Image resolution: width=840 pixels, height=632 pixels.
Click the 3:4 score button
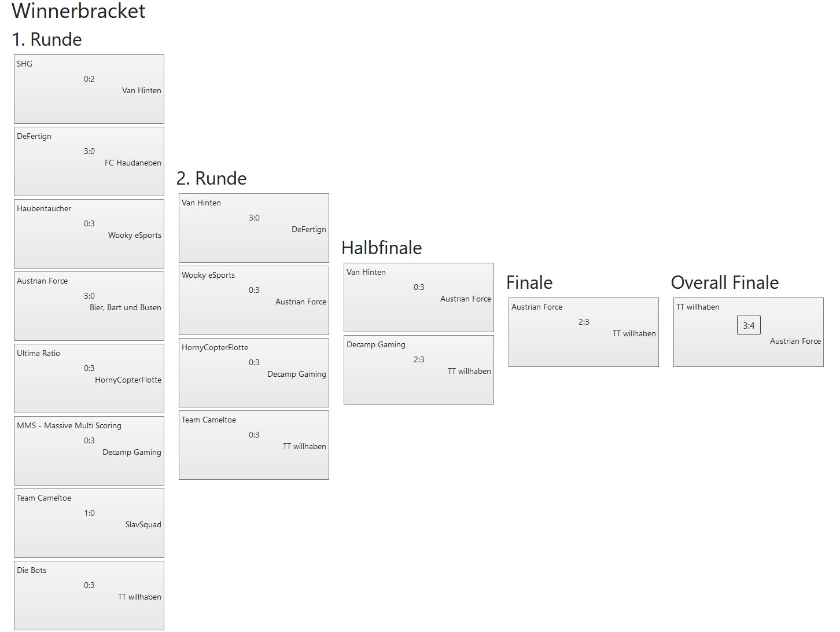(749, 325)
